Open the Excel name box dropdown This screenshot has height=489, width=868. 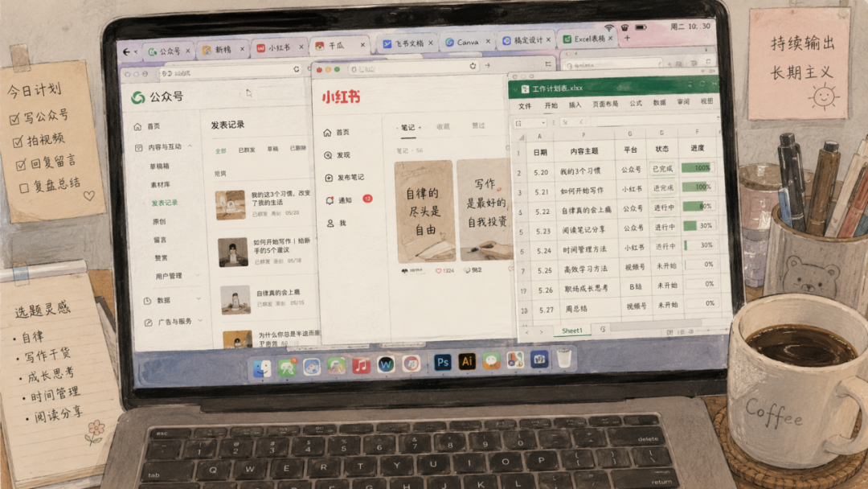[x=543, y=123]
